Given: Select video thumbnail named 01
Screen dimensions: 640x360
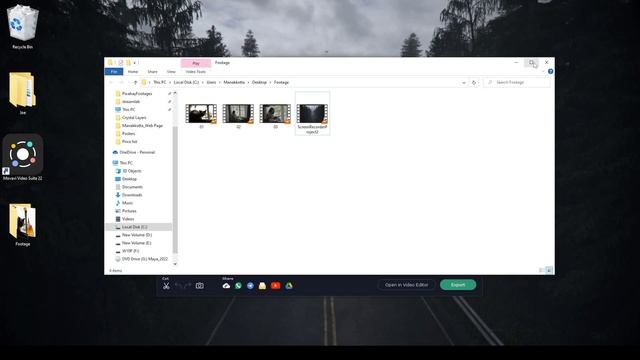Looking at the screenshot, I should tap(201, 116).
